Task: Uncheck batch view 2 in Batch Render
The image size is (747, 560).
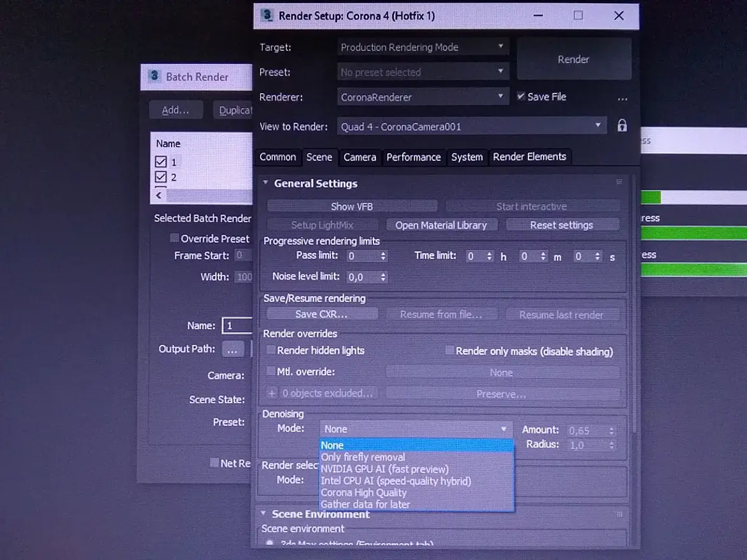Action: click(161, 177)
